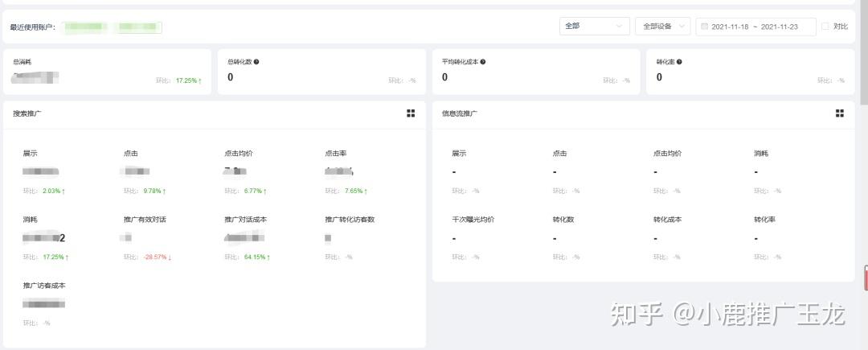Click the 最近使用账户 label
Viewport: 868px width, 350px height.
33,27
